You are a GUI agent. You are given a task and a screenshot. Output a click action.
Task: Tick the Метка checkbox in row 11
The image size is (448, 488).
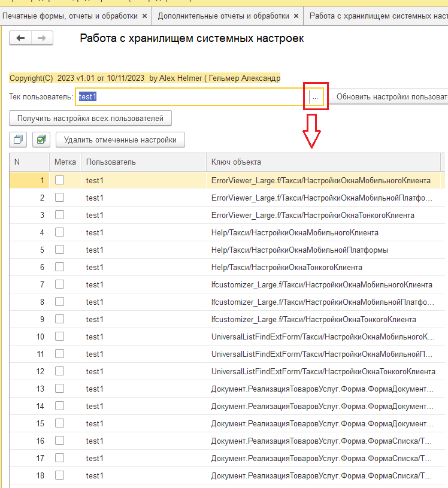(x=59, y=353)
